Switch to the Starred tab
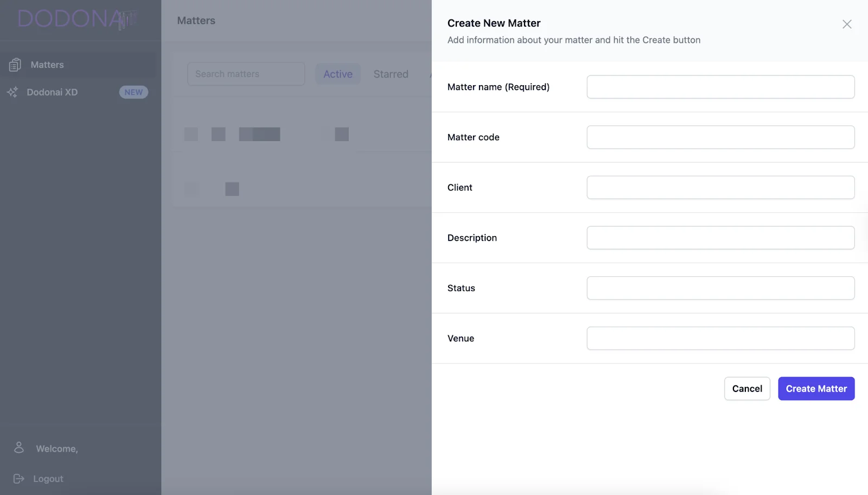This screenshot has width=868, height=495. coord(391,74)
